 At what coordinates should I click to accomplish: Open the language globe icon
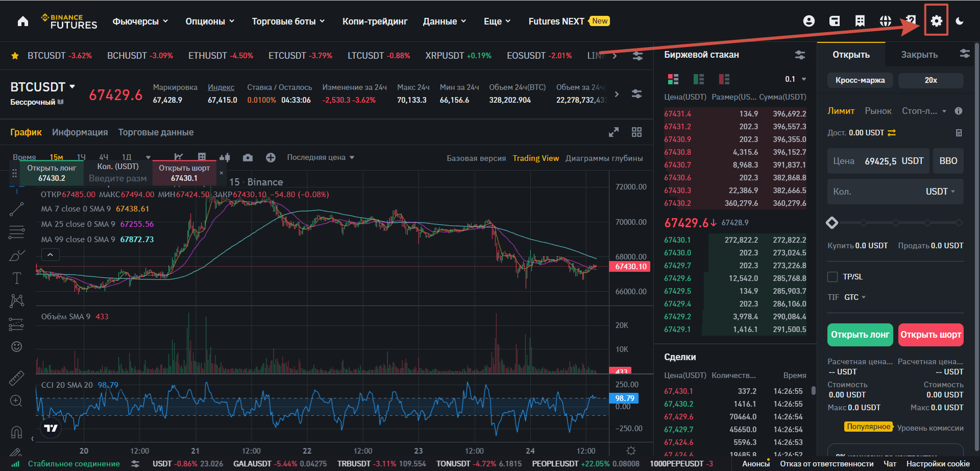tap(886, 21)
